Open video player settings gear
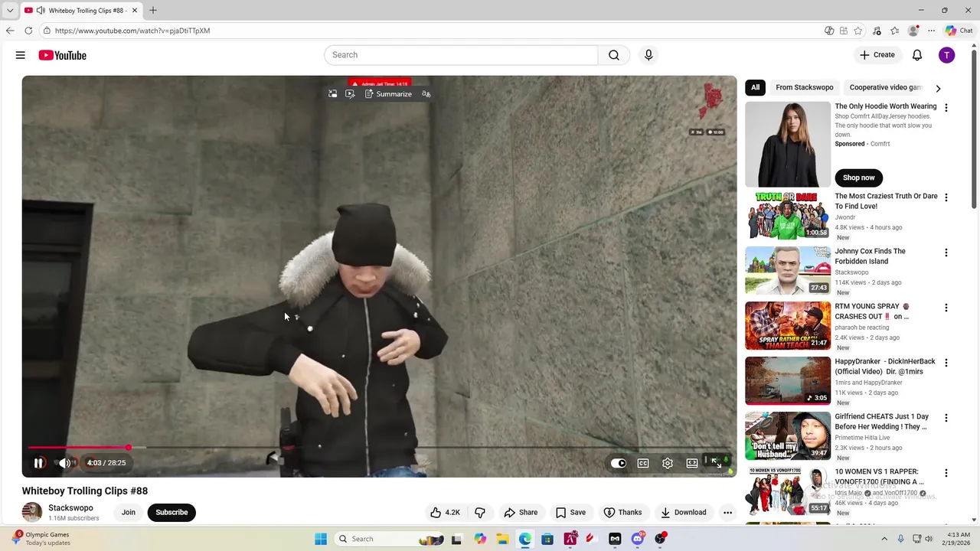 click(668, 463)
